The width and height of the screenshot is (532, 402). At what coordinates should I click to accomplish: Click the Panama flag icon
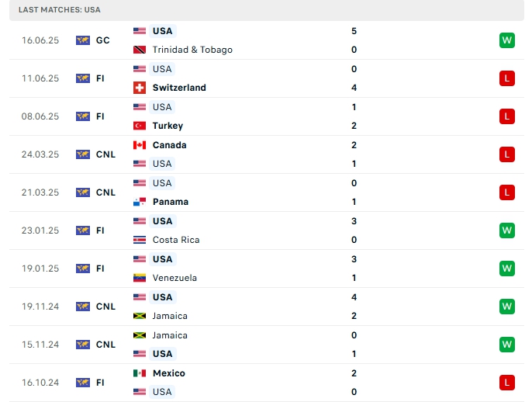coord(140,202)
